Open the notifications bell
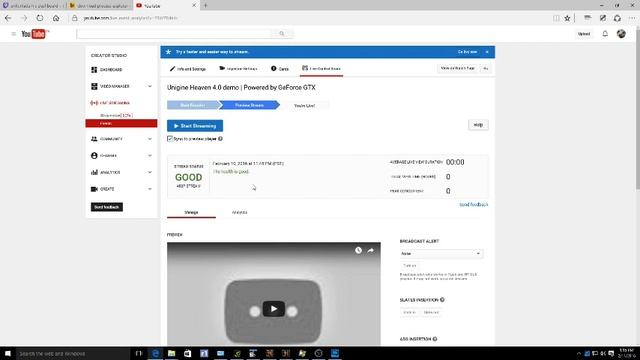 coord(605,34)
